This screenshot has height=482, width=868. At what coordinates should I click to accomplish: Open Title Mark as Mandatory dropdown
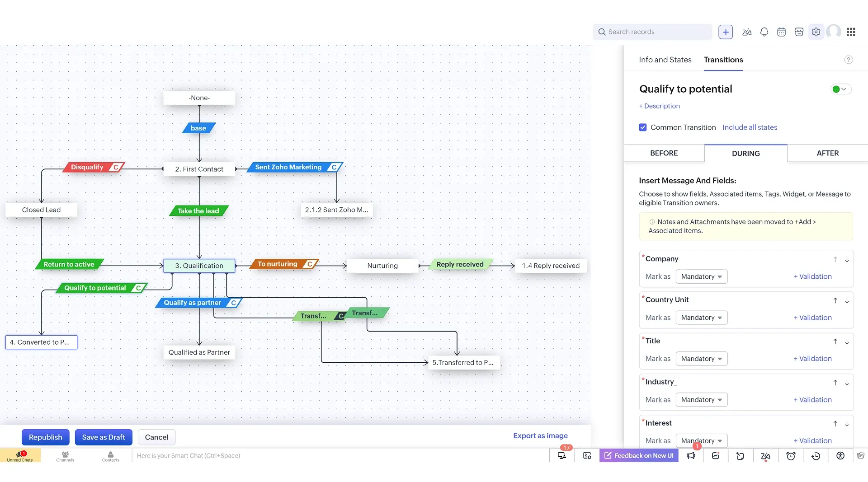[701, 359]
